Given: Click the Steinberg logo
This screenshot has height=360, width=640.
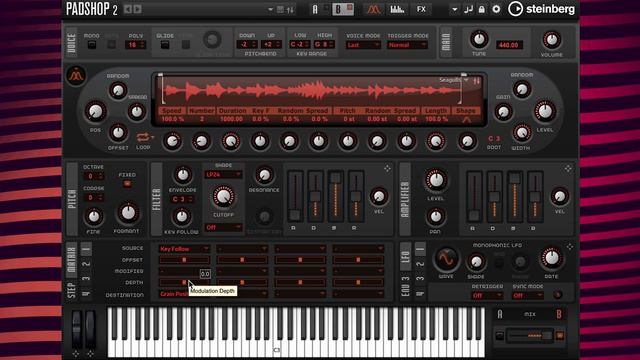Looking at the screenshot, I should click(x=541, y=9).
